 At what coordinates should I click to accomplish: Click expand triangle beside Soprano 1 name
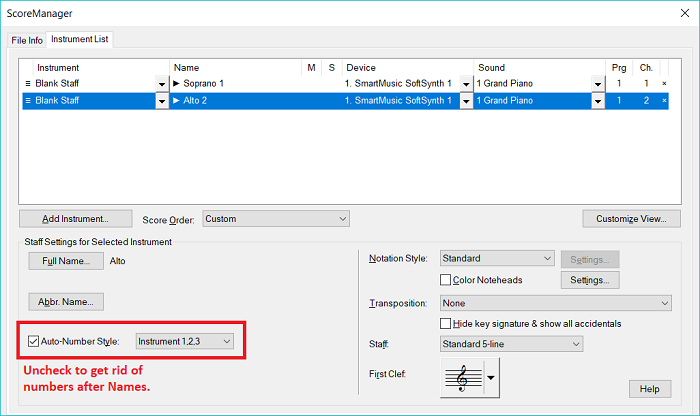pos(177,84)
